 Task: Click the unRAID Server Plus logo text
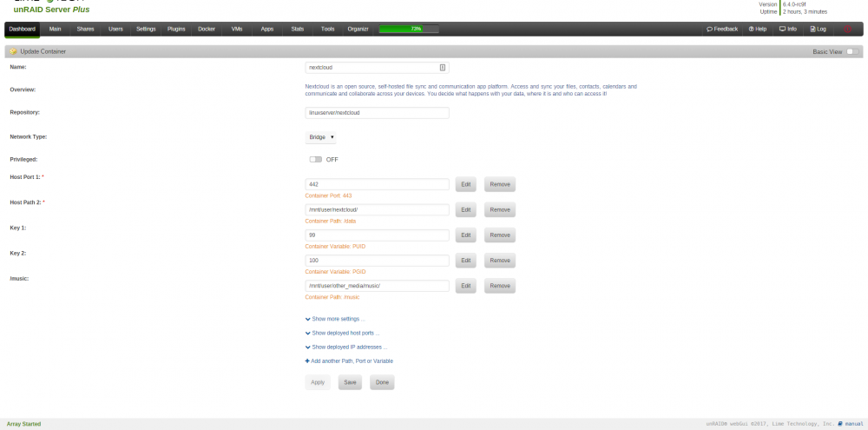pos(51,10)
